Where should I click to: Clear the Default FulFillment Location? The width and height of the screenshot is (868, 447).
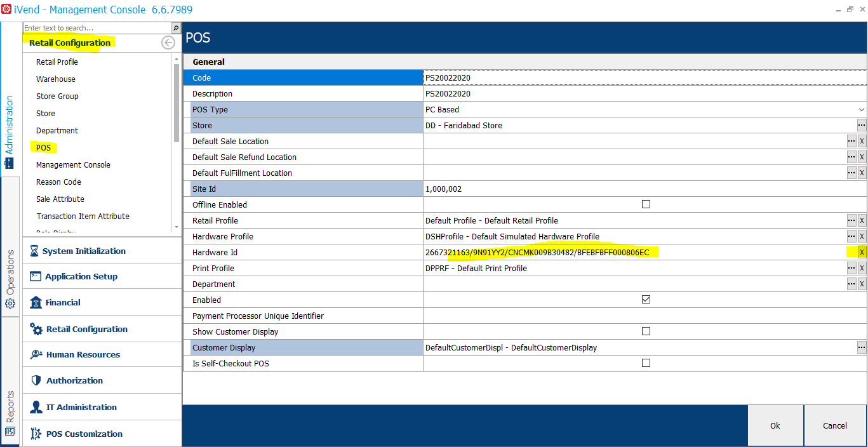click(862, 173)
